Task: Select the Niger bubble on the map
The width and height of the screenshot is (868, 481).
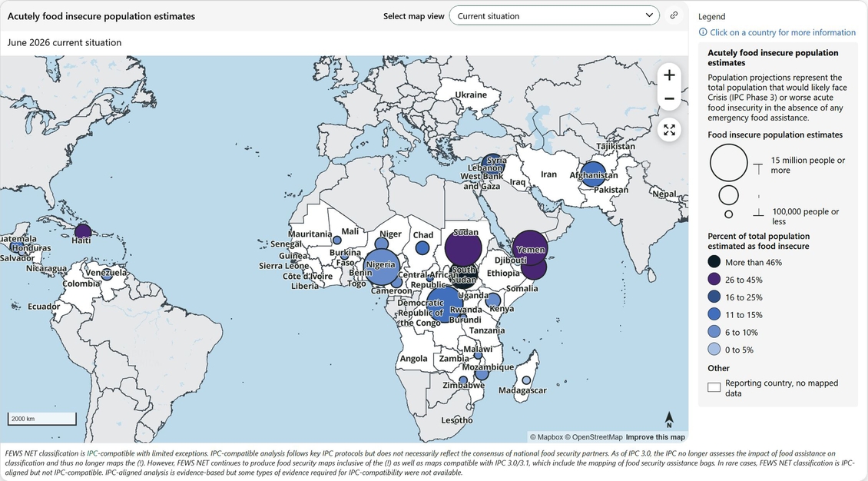Action: click(x=382, y=244)
